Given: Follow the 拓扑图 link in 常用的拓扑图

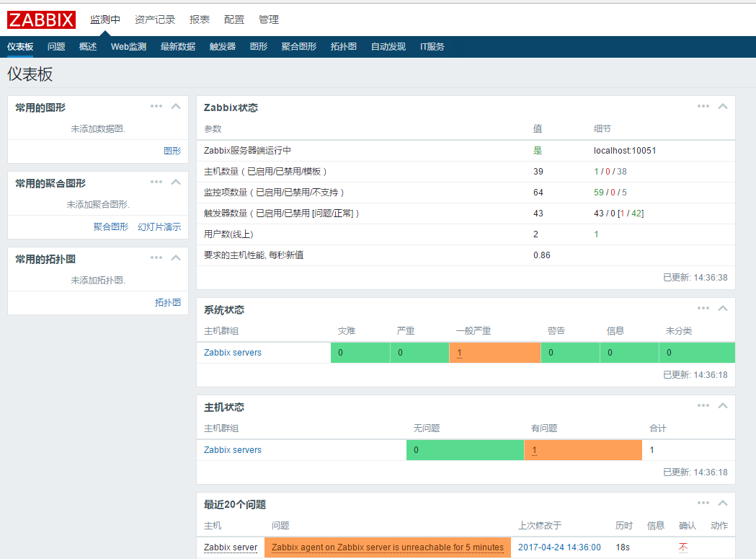Looking at the screenshot, I should (x=168, y=303).
